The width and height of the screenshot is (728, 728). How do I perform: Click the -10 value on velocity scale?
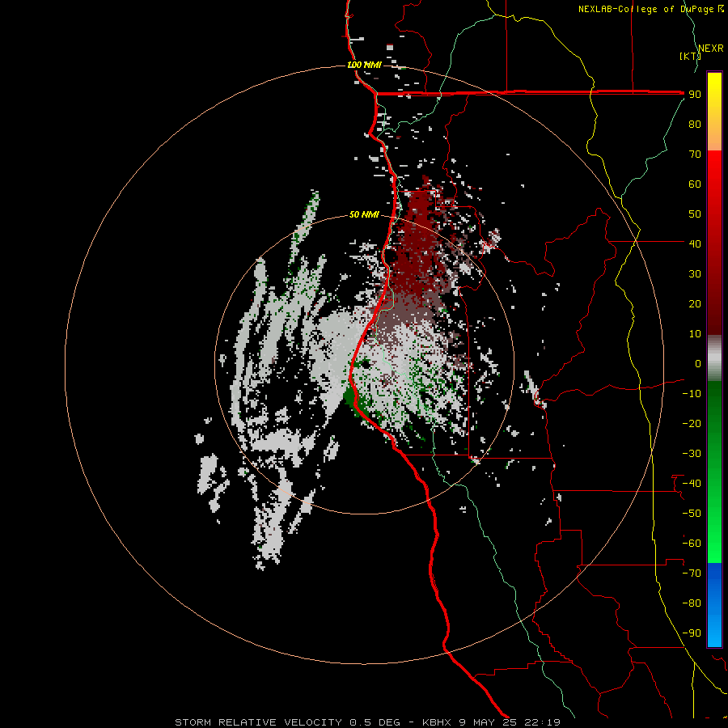[692, 394]
